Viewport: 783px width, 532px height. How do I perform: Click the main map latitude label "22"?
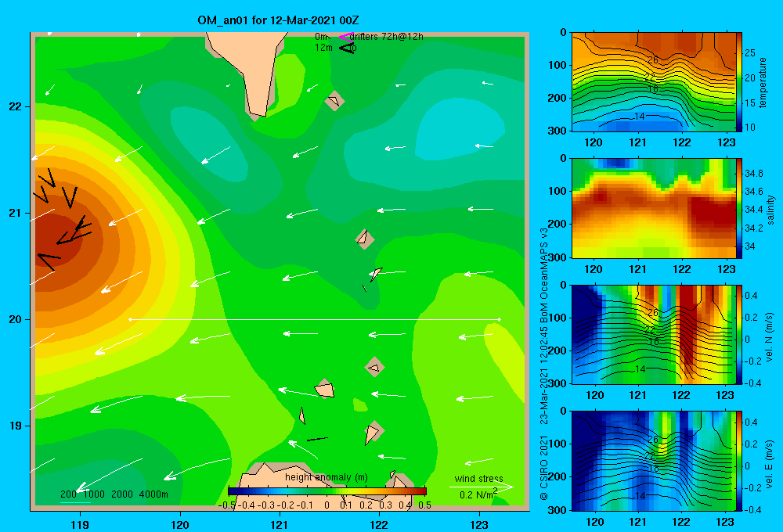point(15,106)
